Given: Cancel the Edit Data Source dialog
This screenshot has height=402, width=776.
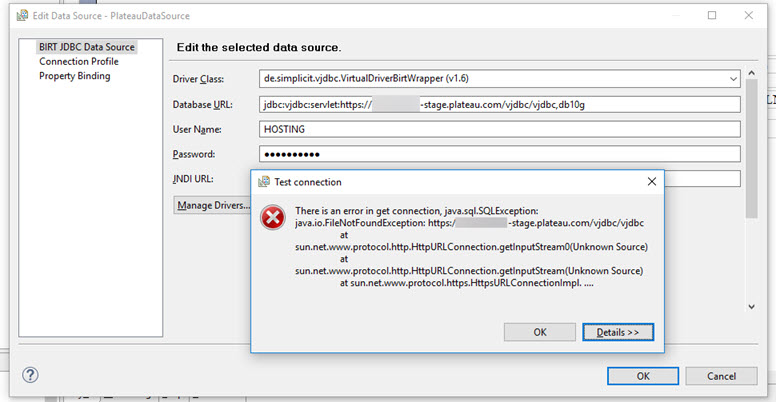Looking at the screenshot, I should [x=721, y=376].
